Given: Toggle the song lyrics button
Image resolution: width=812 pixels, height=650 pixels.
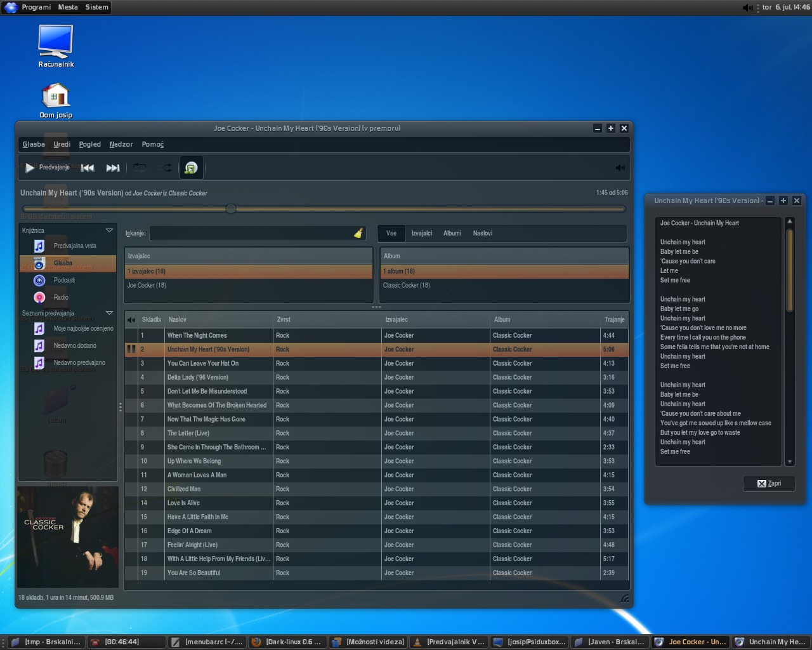Looking at the screenshot, I should (190, 168).
